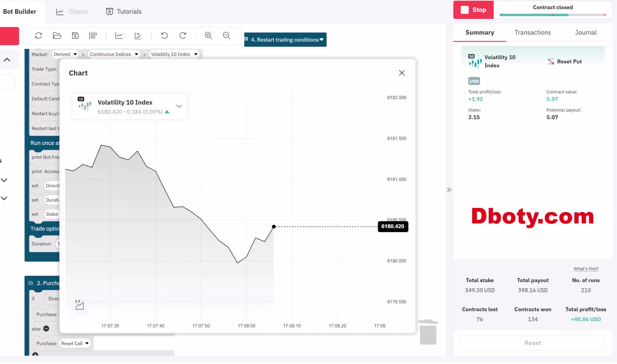Open the Continuous Indices dropdown
Screen dimensions: 617x364
[114, 54]
